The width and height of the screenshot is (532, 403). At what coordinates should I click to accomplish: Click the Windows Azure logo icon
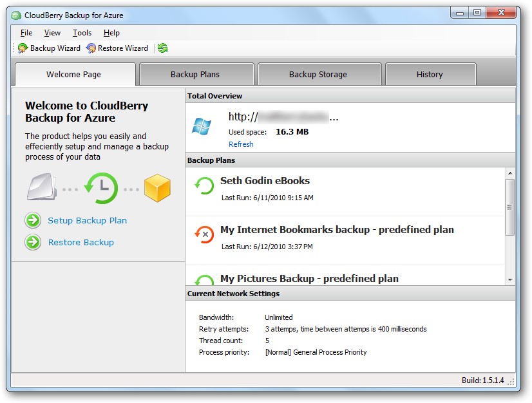pos(202,126)
